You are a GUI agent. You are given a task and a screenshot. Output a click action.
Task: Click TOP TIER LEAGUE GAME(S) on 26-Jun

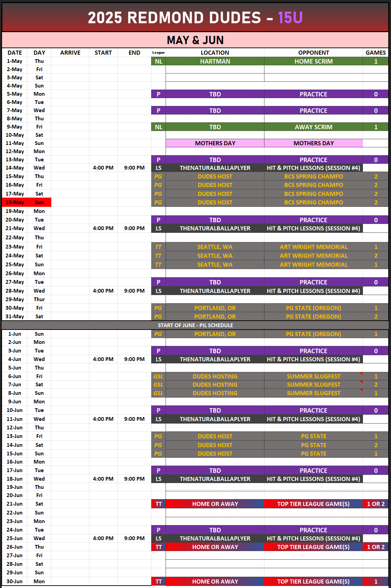[x=313, y=547]
